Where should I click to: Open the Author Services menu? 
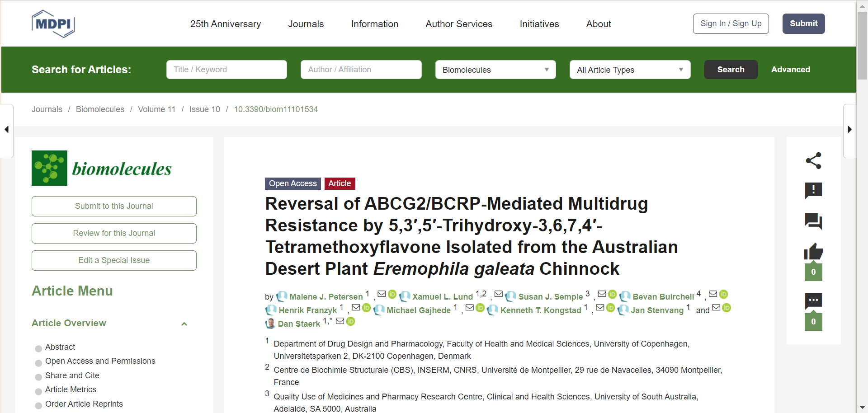(x=458, y=24)
